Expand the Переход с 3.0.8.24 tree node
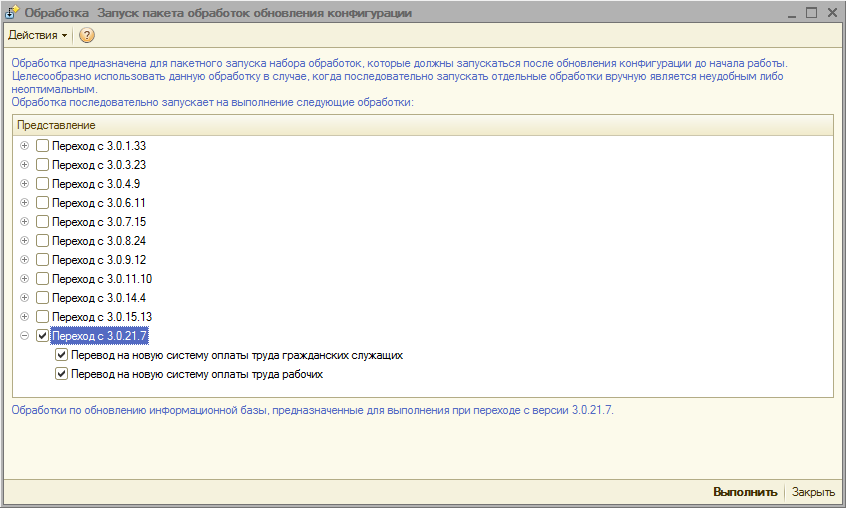Image resolution: width=846 pixels, height=508 pixels. pyautogui.click(x=25, y=240)
